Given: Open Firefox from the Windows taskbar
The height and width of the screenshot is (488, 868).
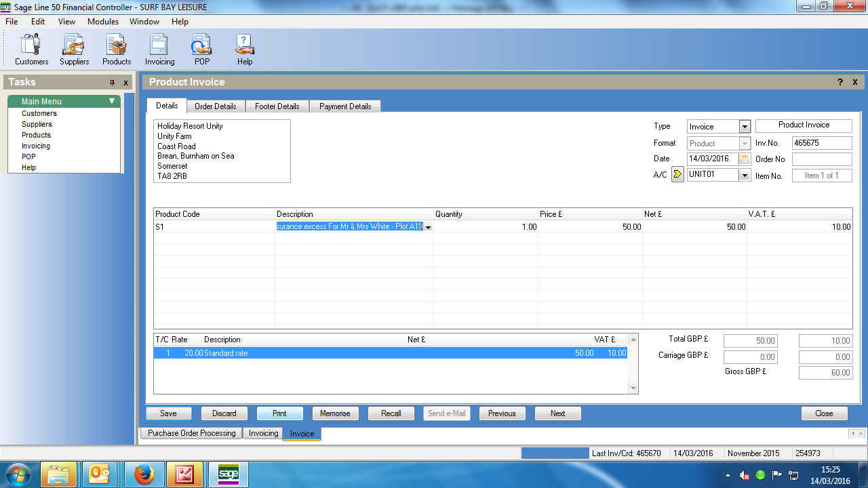Looking at the screenshot, I should (144, 475).
